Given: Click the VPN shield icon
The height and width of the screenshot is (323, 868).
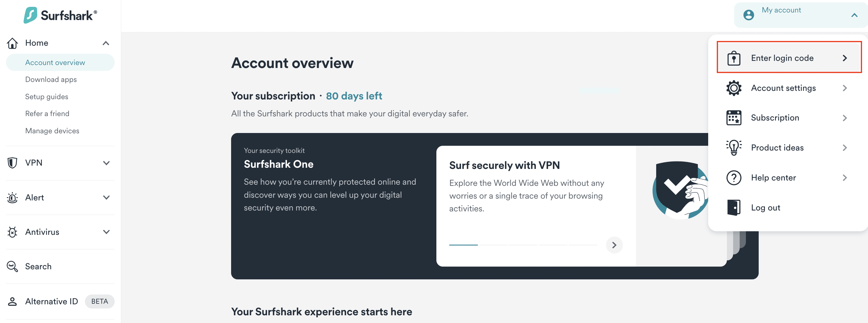Looking at the screenshot, I should click(12, 163).
